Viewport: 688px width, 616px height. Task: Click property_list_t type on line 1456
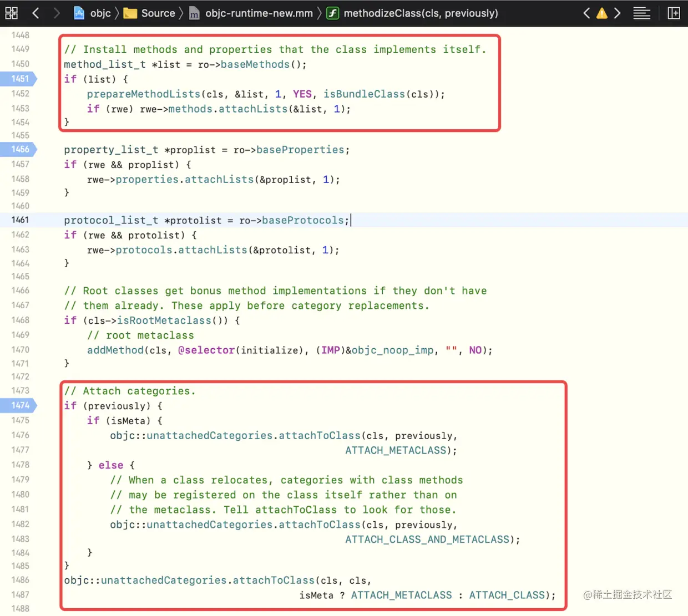(x=111, y=150)
